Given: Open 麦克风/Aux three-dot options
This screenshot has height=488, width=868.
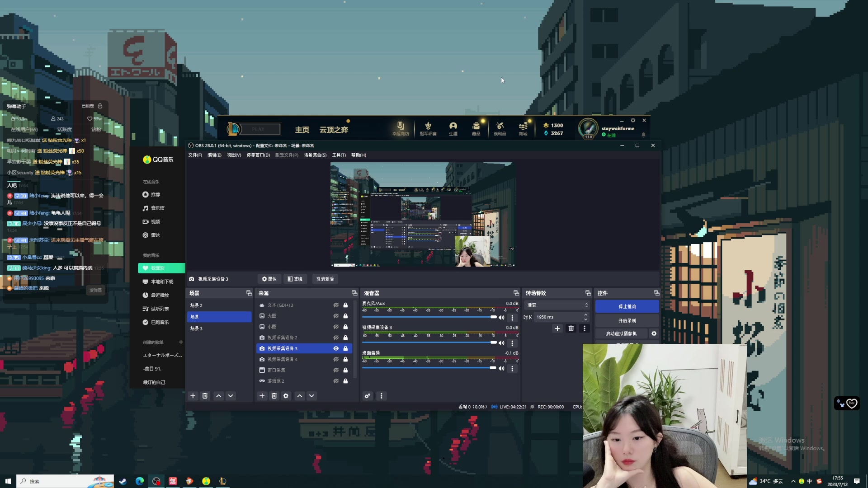Looking at the screenshot, I should tap(512, 318).
